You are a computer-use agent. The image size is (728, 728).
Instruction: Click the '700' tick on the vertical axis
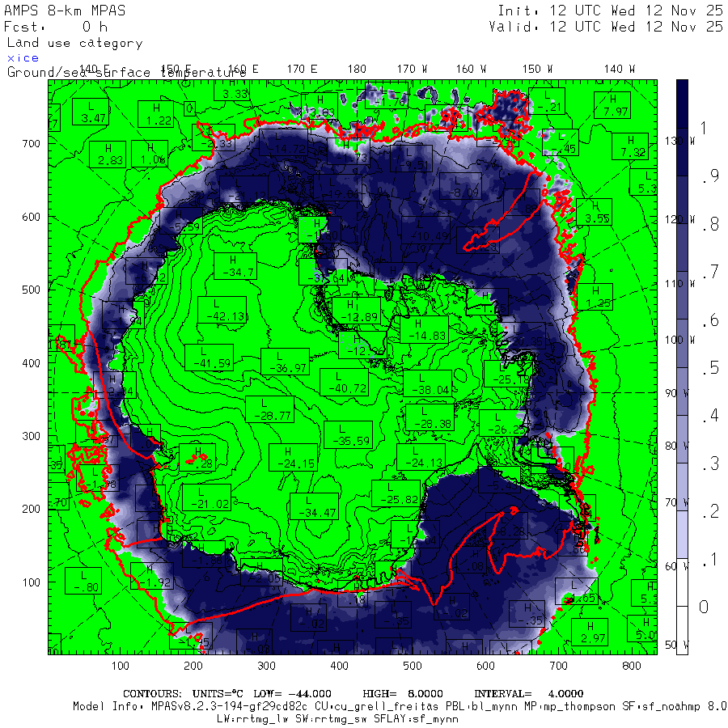coord(31,143)
